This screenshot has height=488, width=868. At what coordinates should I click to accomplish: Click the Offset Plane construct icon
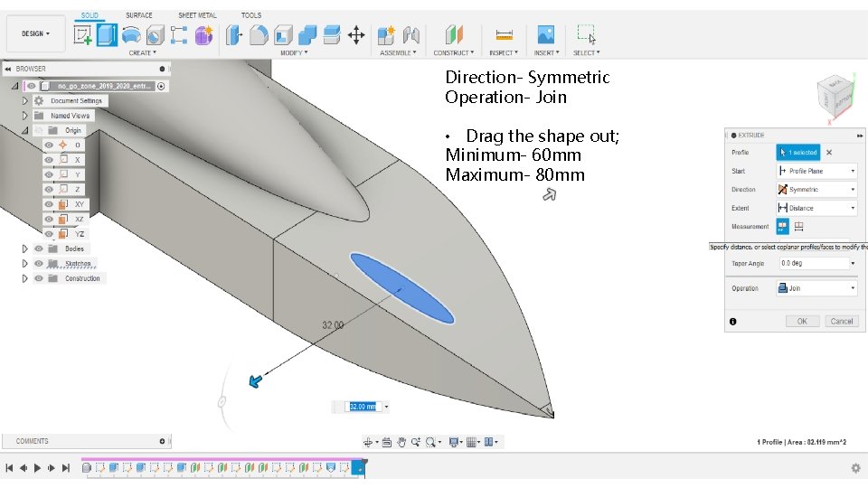[x=453, y=35]
